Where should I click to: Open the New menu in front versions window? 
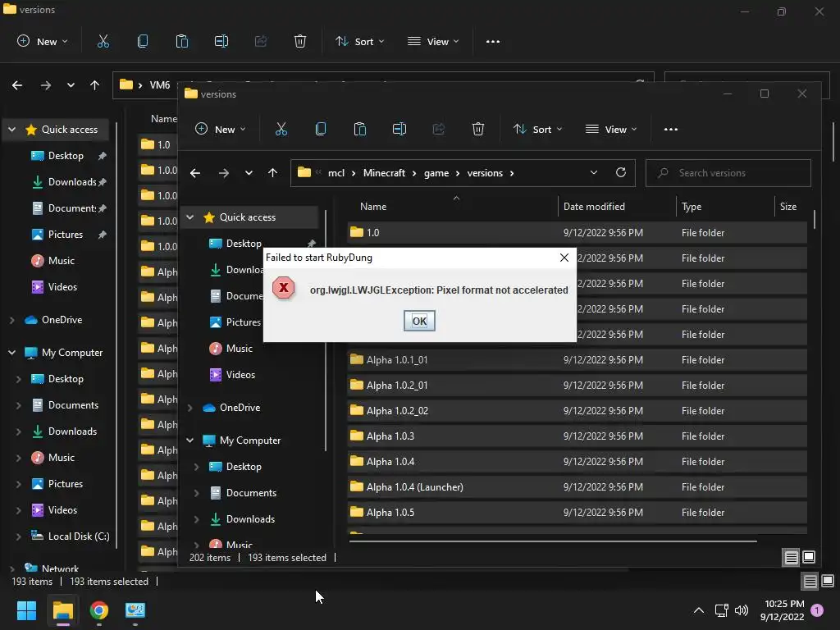coord(220,129)
